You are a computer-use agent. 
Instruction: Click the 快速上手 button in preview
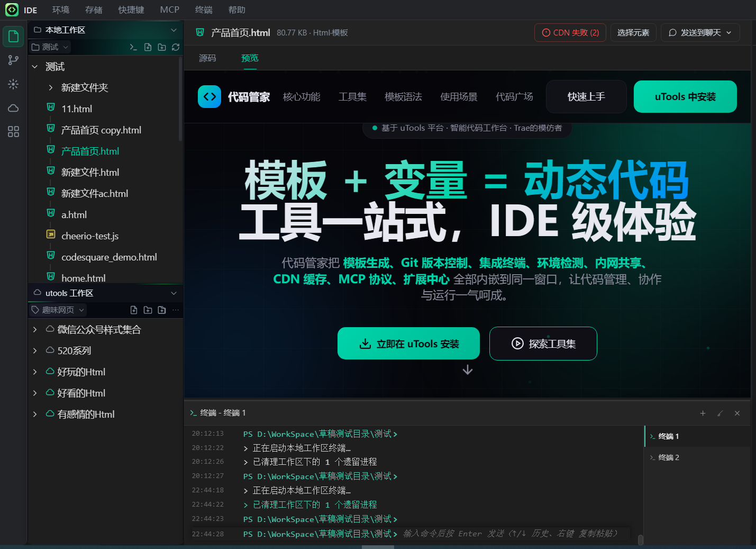tap(586, 97)
